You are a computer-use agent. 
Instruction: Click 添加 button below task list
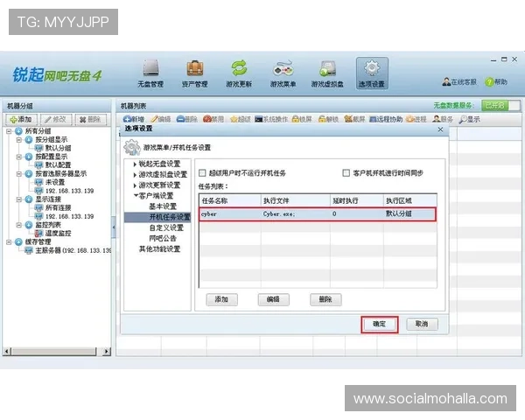tap(221, 299)
